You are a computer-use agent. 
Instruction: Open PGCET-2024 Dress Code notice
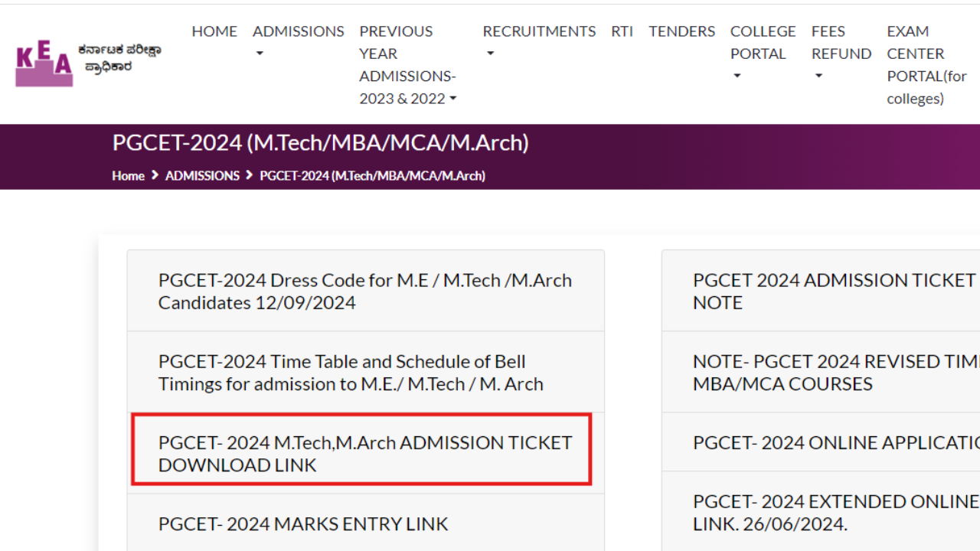click(x=365, y=291)
